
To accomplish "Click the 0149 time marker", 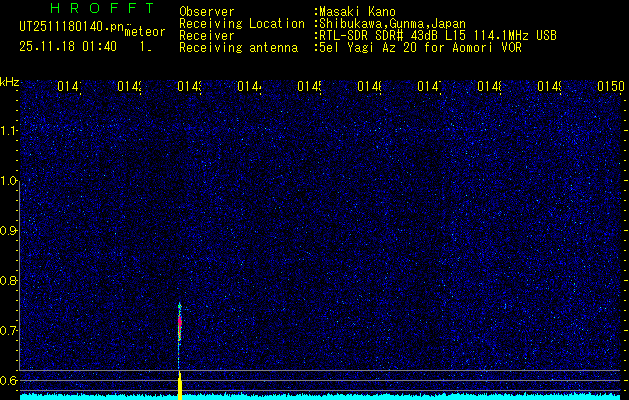I will (x=549, y=86).
